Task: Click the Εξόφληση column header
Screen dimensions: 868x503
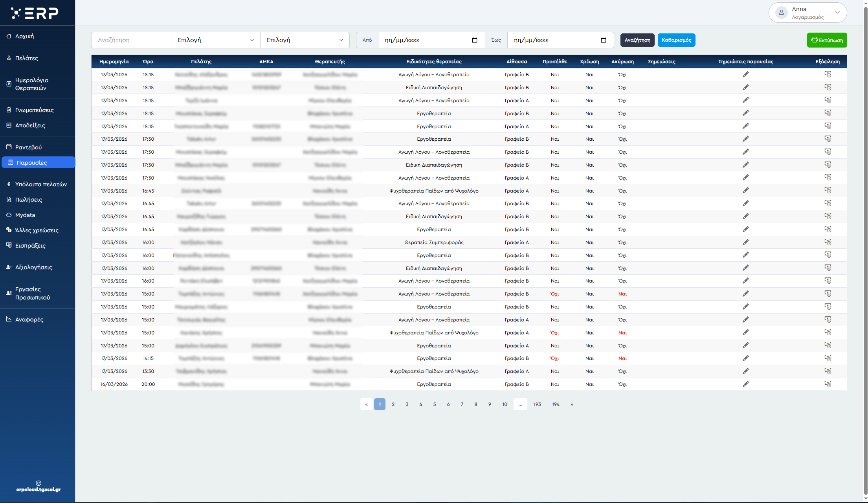Action: tap(828, 62)
